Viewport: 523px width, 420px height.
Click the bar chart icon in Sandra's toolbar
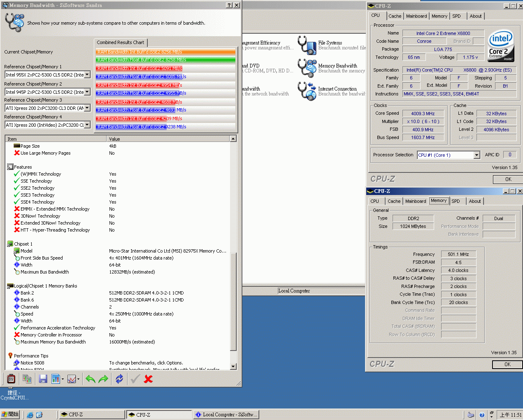(56, 379)
